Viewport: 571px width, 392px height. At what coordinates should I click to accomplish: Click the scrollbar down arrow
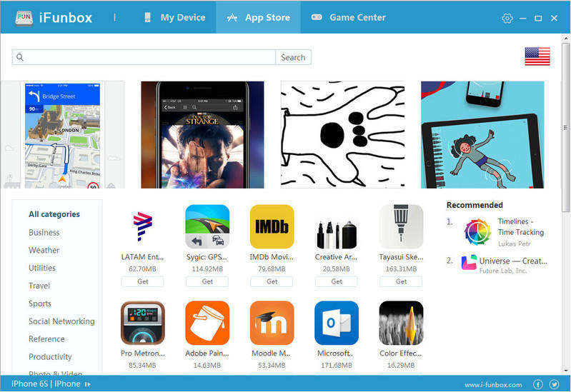565,371
